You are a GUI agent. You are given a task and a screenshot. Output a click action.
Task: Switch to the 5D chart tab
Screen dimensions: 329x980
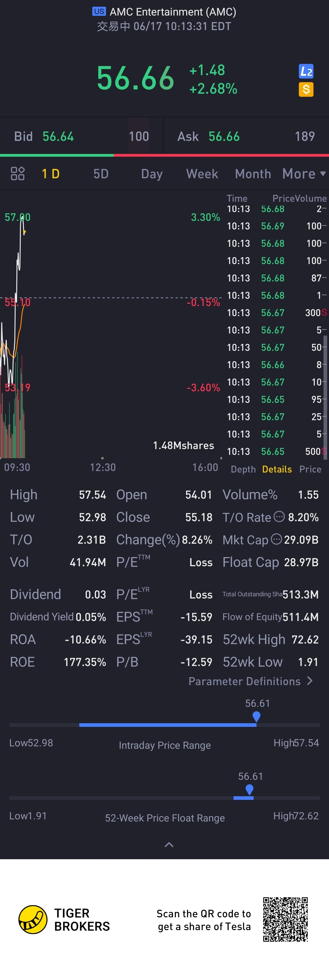pyautogui.click(x=101, y=174)
